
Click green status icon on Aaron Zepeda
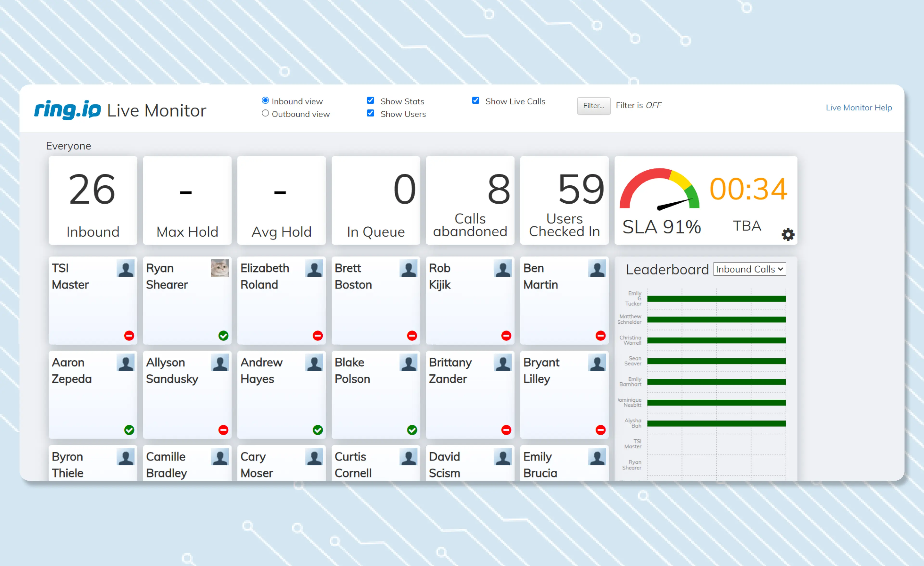coord(129,430)
